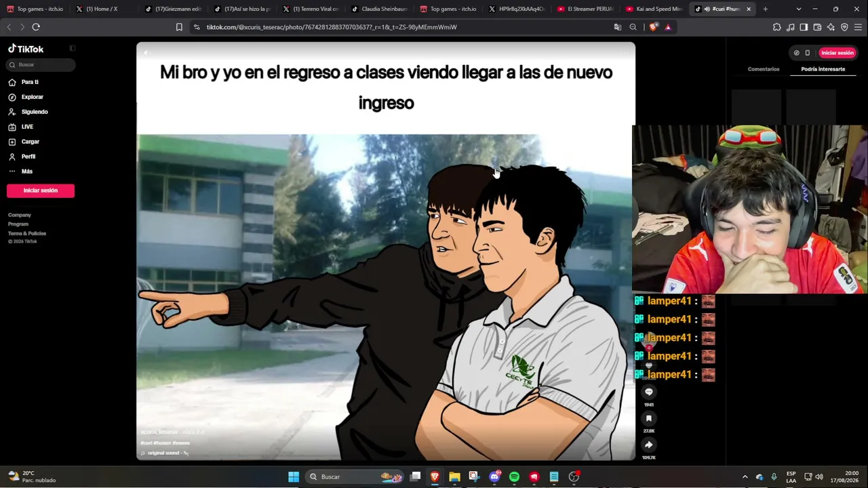Go forward in browser history
The height and width of the screenshot is (488, 868).
pyautogui.click(x=22, y=27)
